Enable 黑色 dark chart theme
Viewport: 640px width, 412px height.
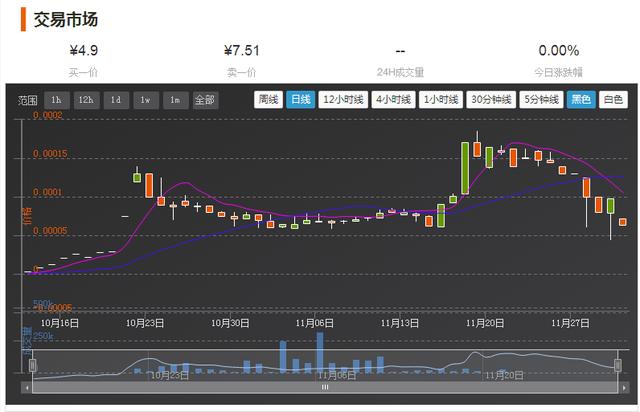click(581, 100)
